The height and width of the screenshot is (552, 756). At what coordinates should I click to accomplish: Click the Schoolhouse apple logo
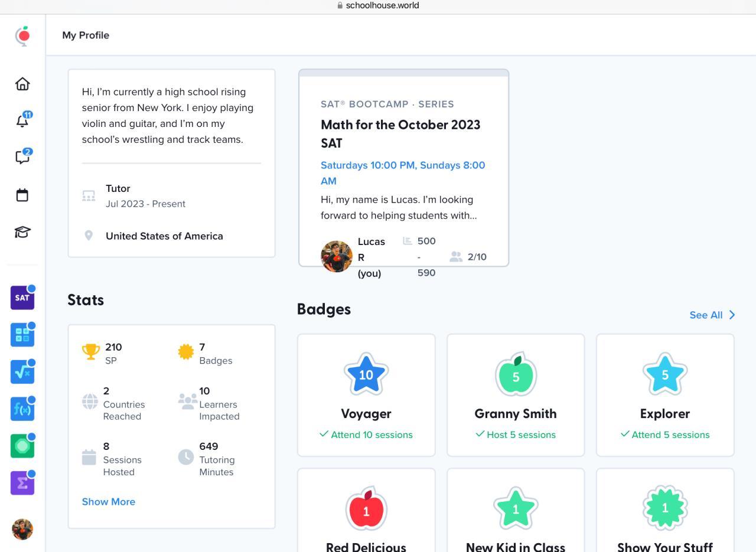tap(22, 36)
